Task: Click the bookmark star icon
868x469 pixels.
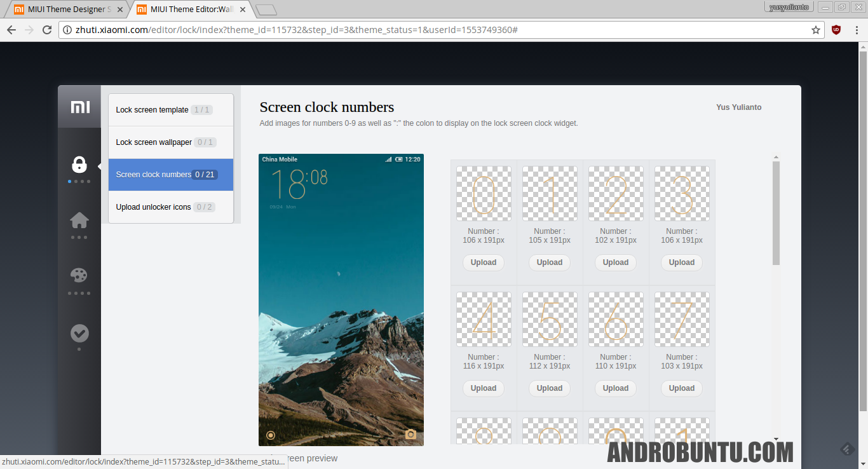Action: click(x=815, y=29)
